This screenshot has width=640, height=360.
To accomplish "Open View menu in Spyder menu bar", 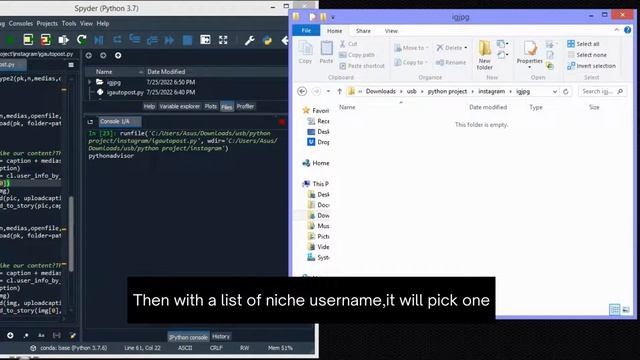I will pos(86,24).
